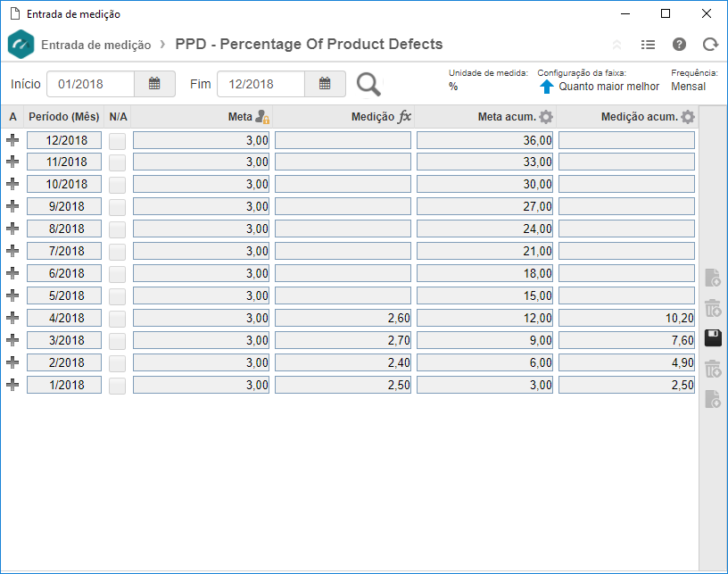Screen dimensions: 728x574
Task: Expand the 9/2018 row plus icon
Action: click(x=12, y=206)
